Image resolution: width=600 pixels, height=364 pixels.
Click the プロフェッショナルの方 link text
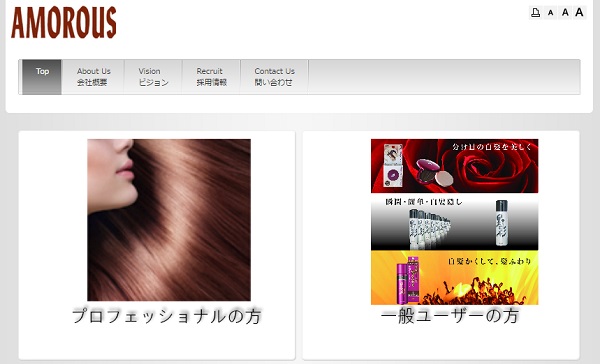pos(167,316)
